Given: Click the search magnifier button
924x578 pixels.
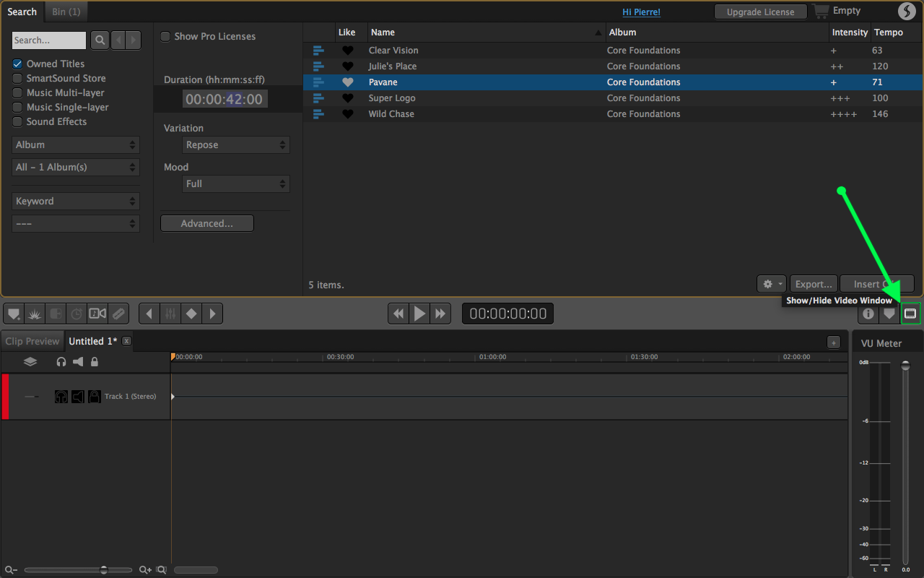Looking at the screenshot, I should coord(100,40).
